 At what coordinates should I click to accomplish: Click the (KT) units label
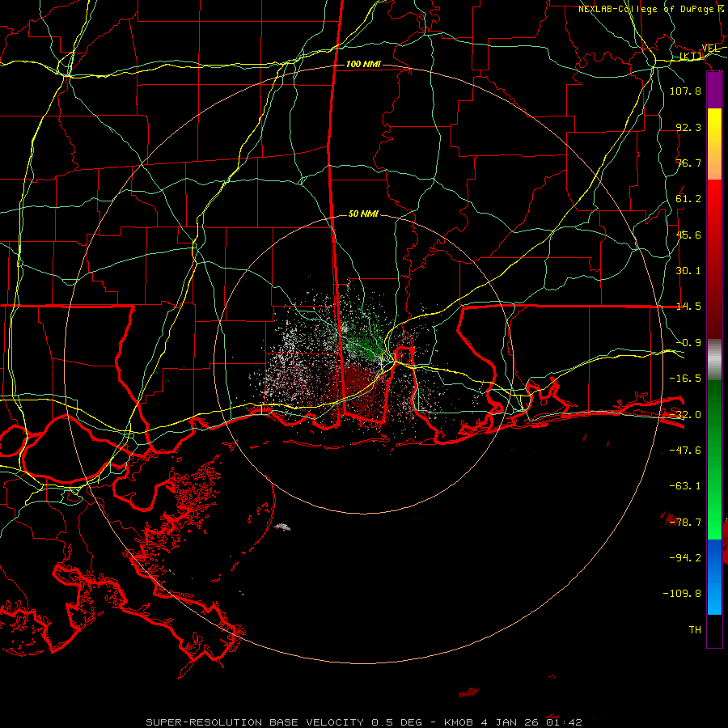click(x=692, y=56)
